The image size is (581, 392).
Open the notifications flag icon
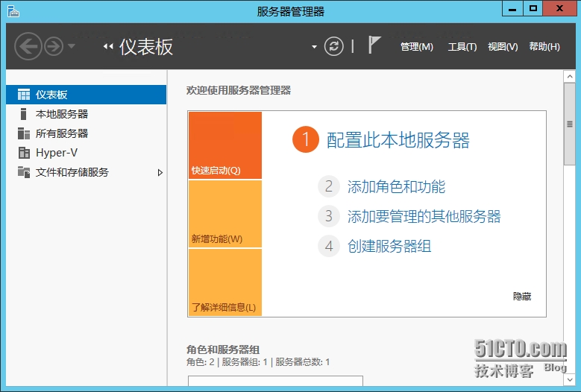[x=374, y=45]
